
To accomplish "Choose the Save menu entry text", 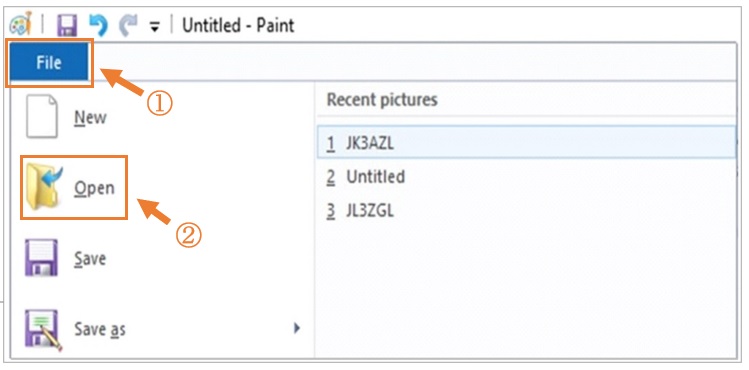I will click(x=90, y=259).
